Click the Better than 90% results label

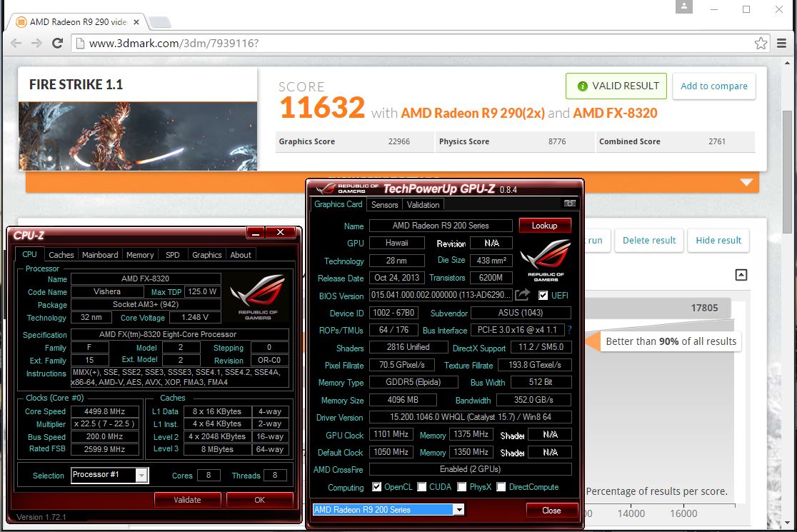[671, 341]
